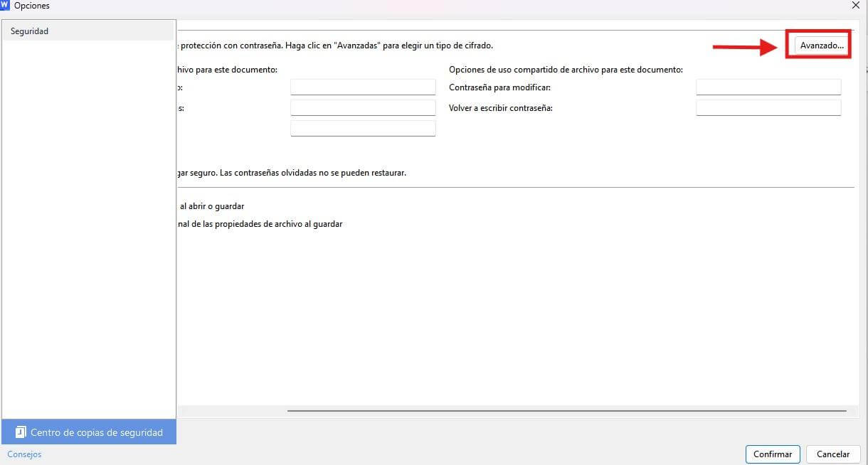Click the Contraseña para modificar input field
The width and height of the screenshot is (868, 465).
point(768,87)
